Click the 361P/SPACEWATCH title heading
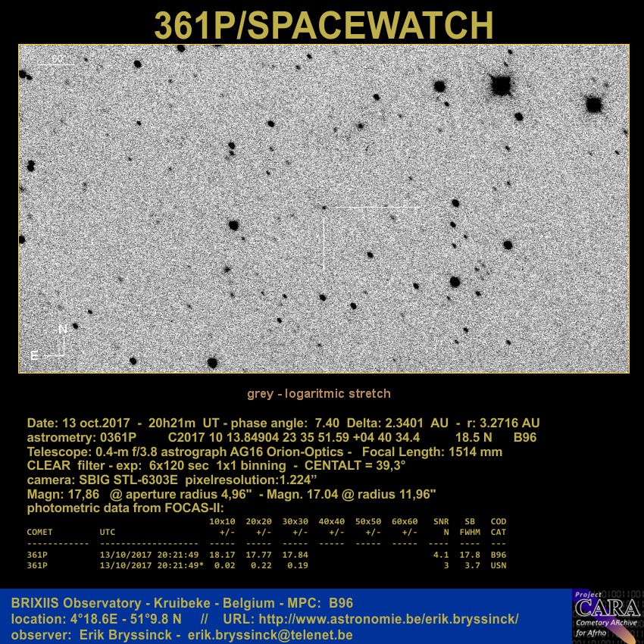 click(324, 25)
